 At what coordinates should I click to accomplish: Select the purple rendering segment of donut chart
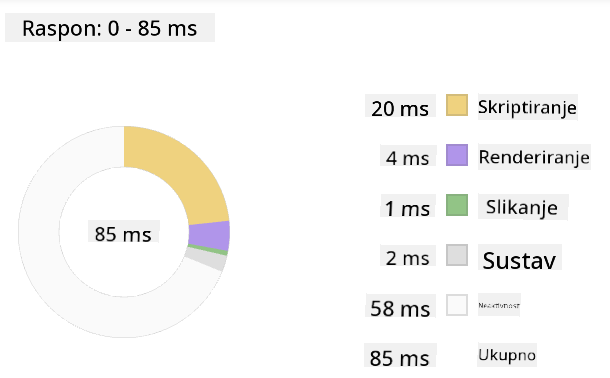point(210,236)
